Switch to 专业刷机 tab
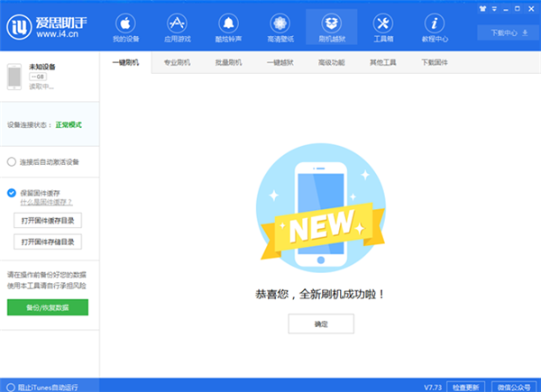 [178, 62]
